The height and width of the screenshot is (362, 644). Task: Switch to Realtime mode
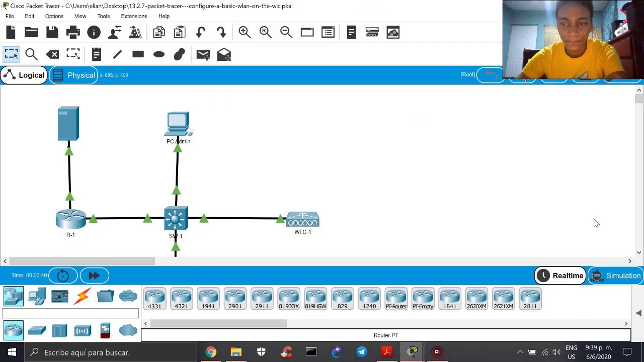[x=560, y=276]
